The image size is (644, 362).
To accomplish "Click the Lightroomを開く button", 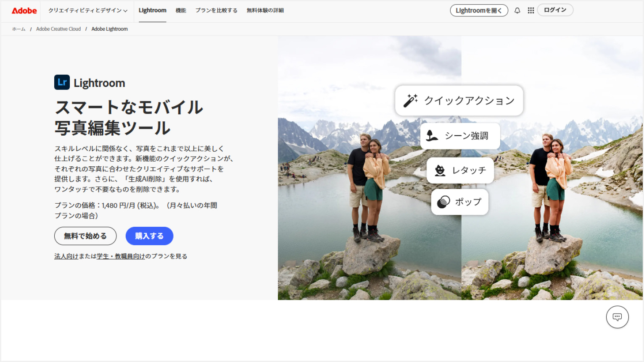I will pos(479,10).
